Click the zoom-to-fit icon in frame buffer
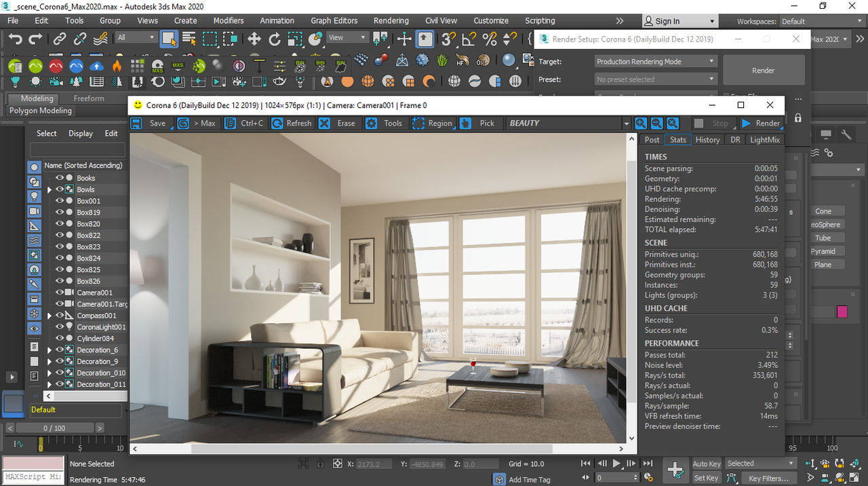Image resolution: width=868 pixels, height=486 pixels. coord(672,123)
